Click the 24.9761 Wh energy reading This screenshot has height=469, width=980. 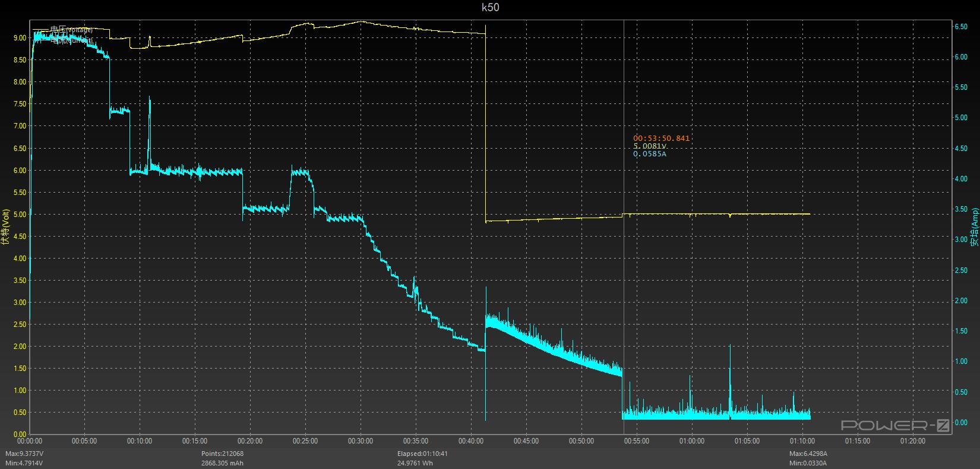point(415,462)
